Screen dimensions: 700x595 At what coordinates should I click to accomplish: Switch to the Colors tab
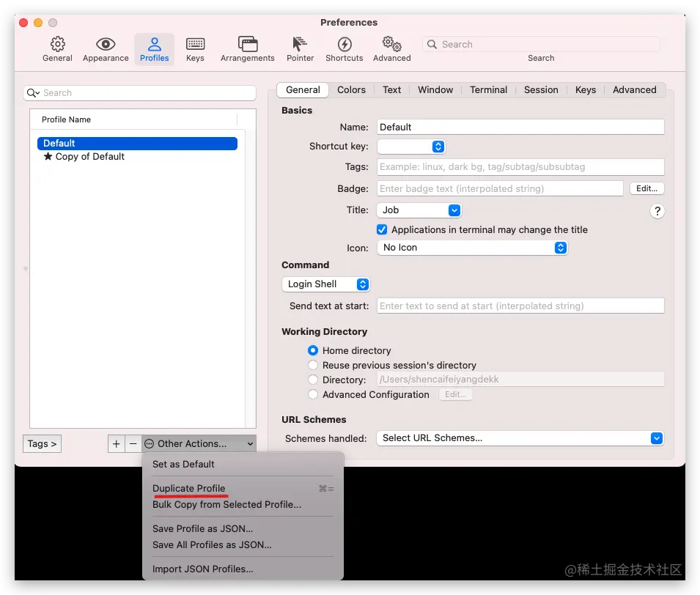pos(351,89)
